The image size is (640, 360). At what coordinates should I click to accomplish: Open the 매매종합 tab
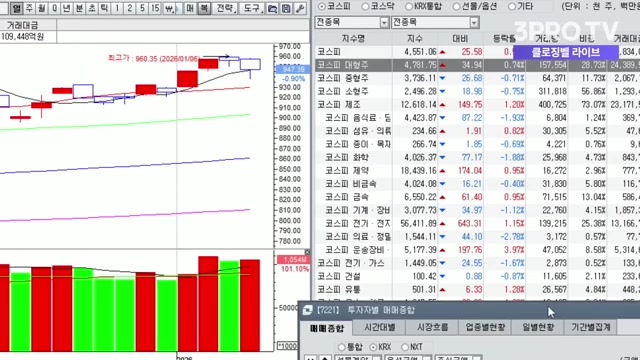click(x=327, y=328)
